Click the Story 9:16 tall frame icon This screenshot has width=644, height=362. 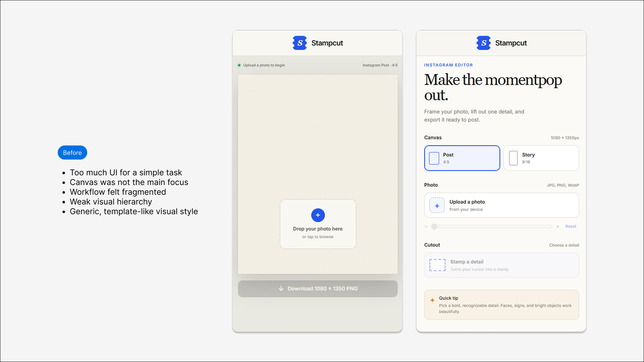[513, 158]
